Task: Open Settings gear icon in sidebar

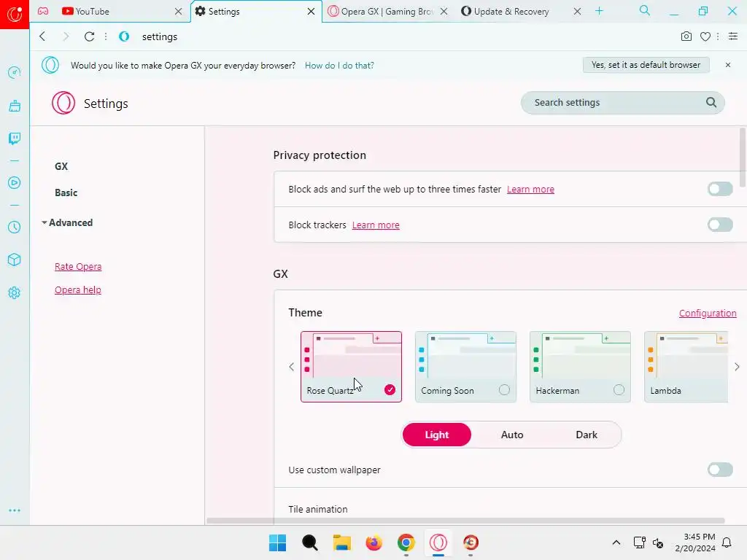Action: (15, 292)
